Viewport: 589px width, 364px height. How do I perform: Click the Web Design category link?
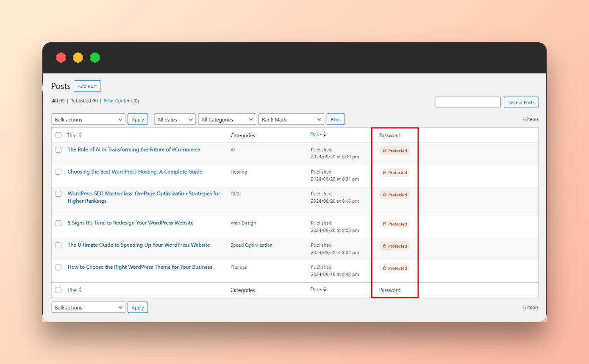tap(243, 223)
